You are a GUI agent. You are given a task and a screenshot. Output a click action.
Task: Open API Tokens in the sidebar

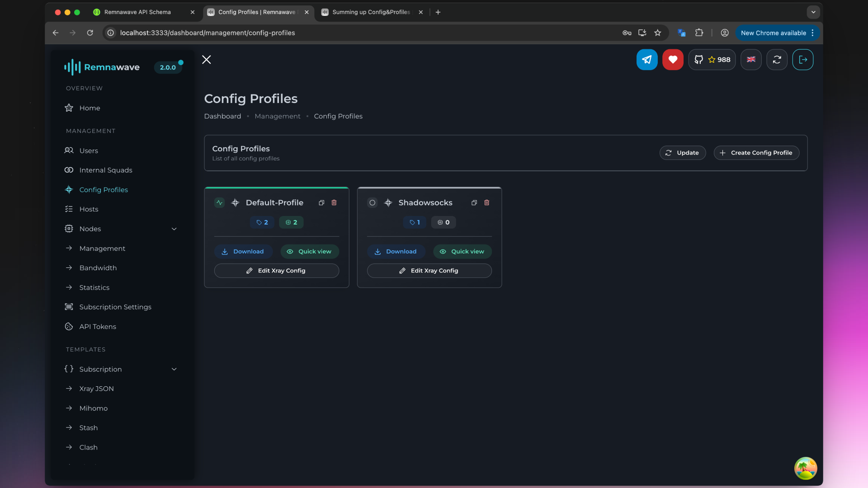[x=97, y=326]
